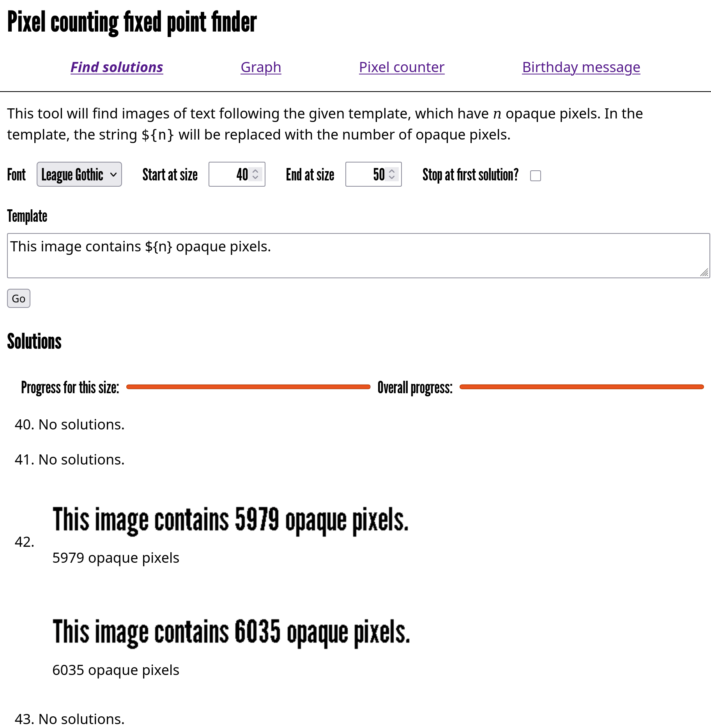Go to the Pixel counter page
Viewport: 711px width, 728px height.
pyautogui.click(x=401, y=67)
